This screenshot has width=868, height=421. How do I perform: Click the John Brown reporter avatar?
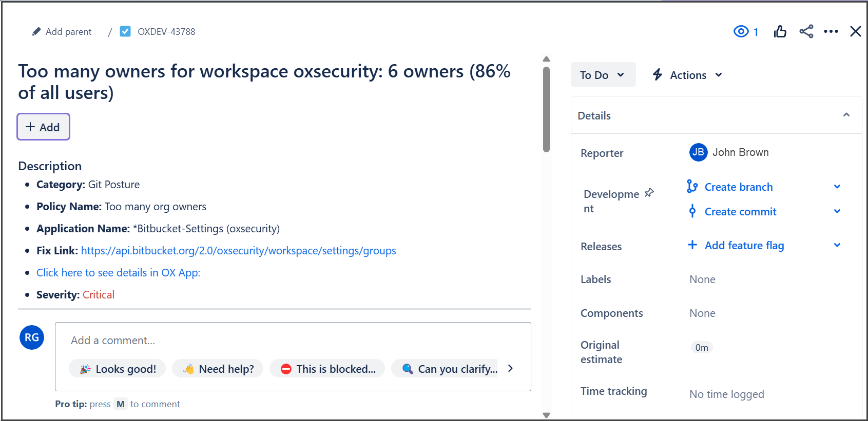(x=698, y=152)
